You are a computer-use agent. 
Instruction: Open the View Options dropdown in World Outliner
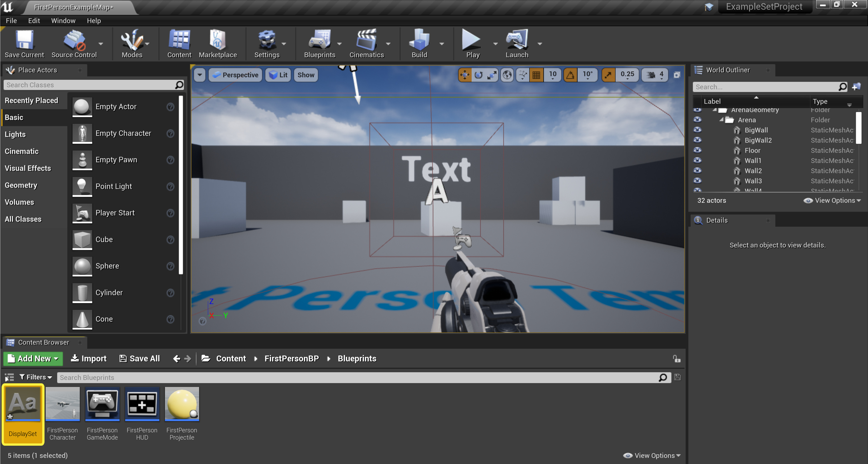pyautogui.click(x=832, y=200)
